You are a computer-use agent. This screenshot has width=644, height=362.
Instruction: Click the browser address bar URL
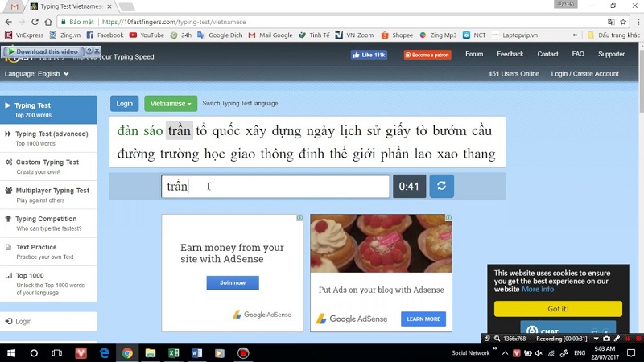[174, 22]
